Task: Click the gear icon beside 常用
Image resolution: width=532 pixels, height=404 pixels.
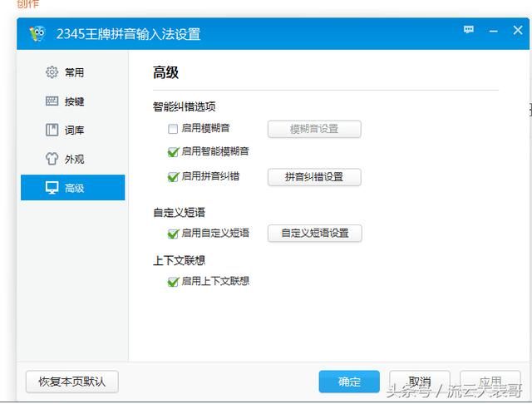Action: (x=52, y=72)
